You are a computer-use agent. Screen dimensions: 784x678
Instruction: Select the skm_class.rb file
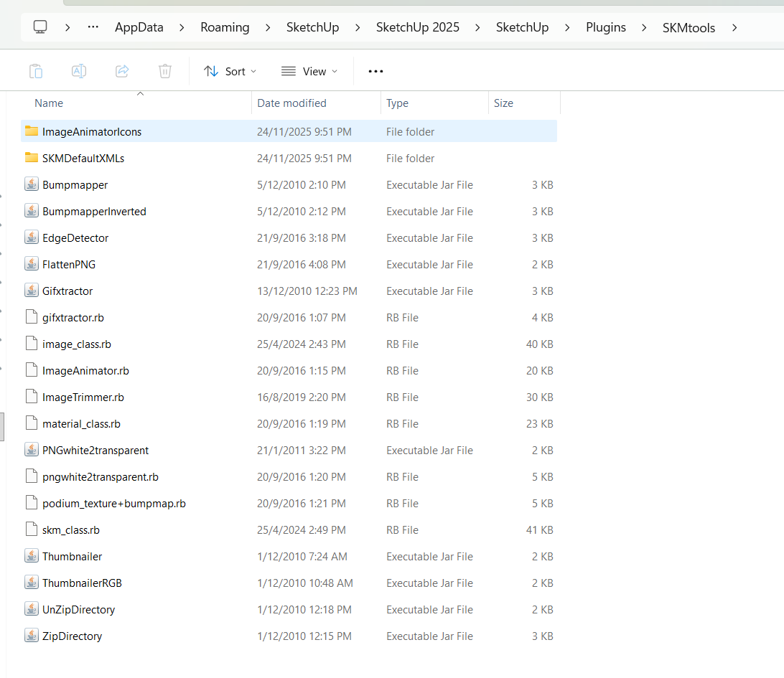tap(70, 529)
